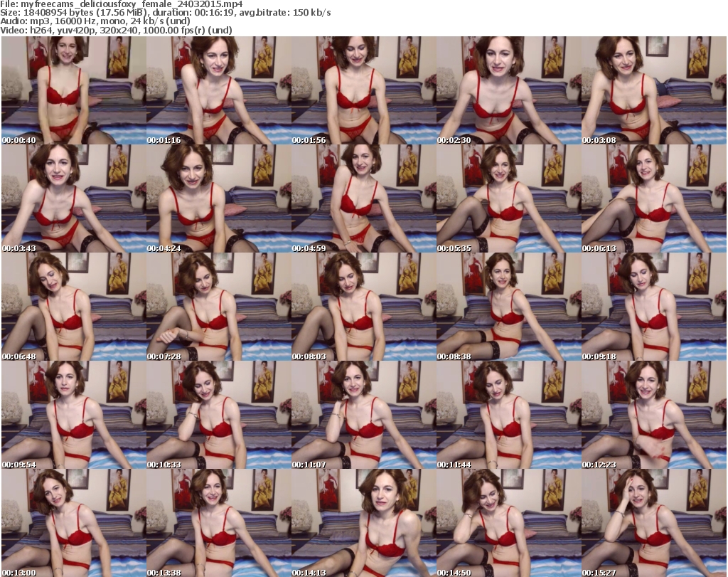Select the frame stamped 00:11:07

pos(363,415)
